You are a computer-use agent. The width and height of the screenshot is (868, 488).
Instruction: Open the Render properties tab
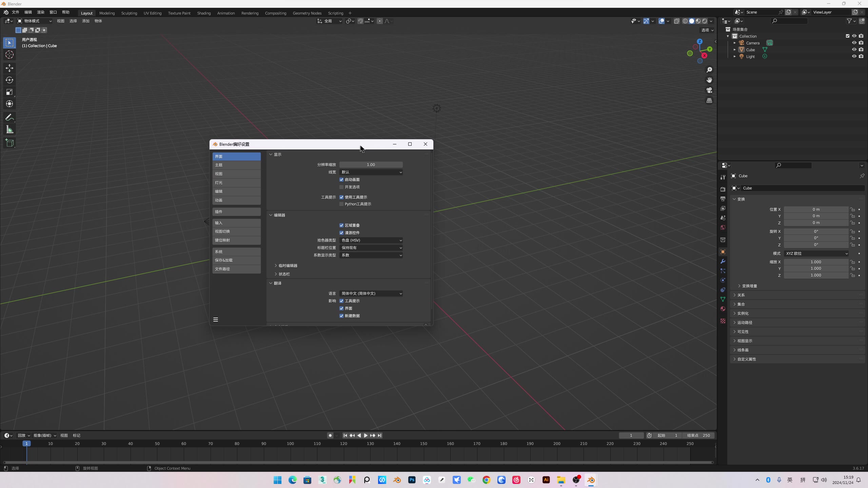723,189
